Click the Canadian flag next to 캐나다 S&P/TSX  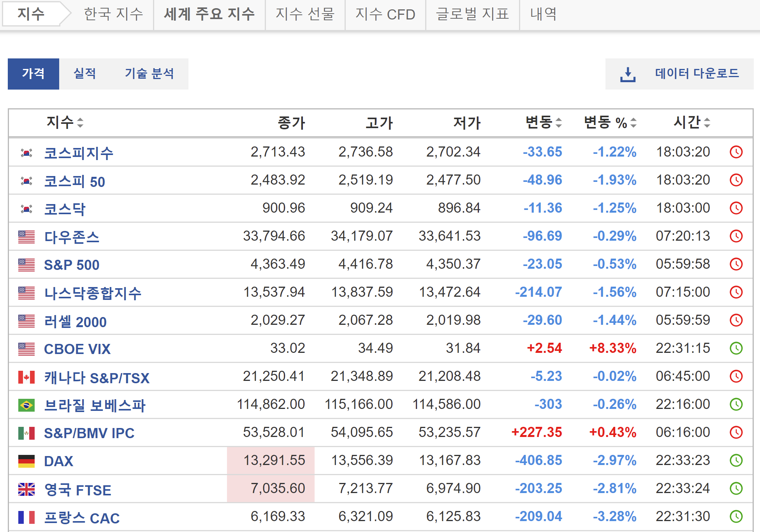click(x=26, y=377)
